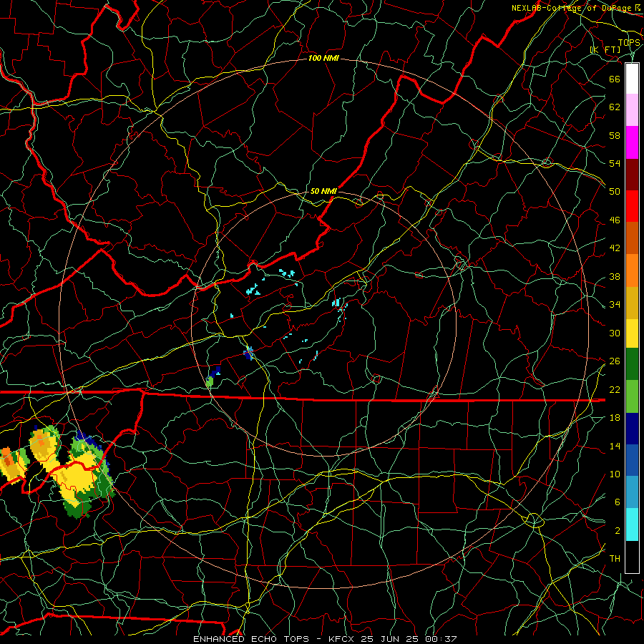
Task: Click the gold legend swatch above 34
Action: (632, 303)
